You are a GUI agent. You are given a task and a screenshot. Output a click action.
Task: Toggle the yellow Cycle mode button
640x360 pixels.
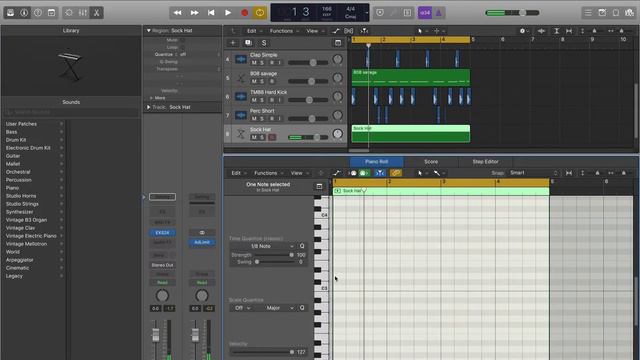pos(260,13)
